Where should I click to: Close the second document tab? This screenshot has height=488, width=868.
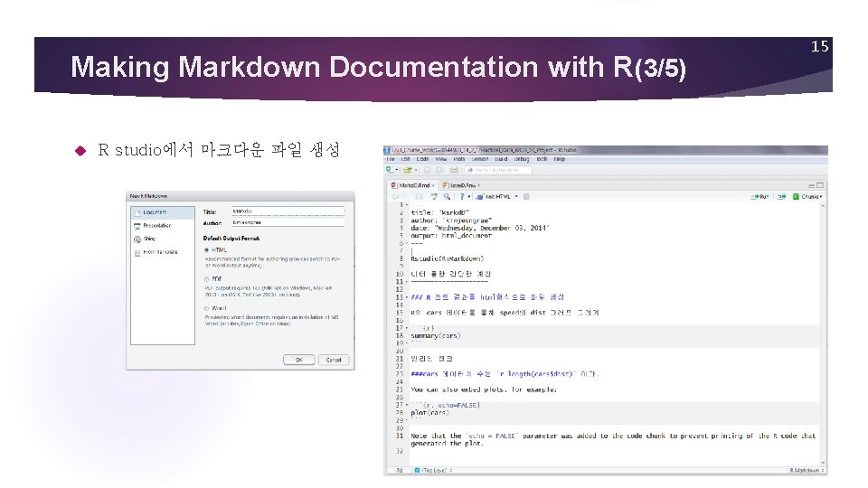coord(479,185)
